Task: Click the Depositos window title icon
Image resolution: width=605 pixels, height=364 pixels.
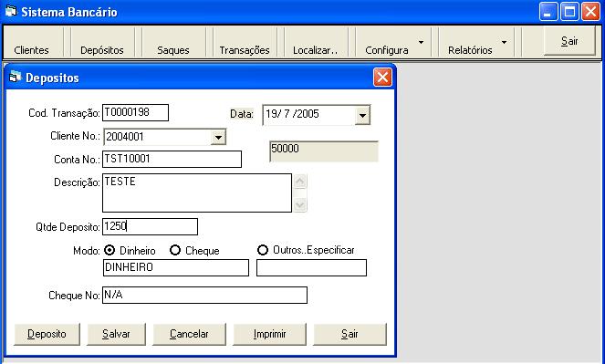Action: (x=15, y=78)
